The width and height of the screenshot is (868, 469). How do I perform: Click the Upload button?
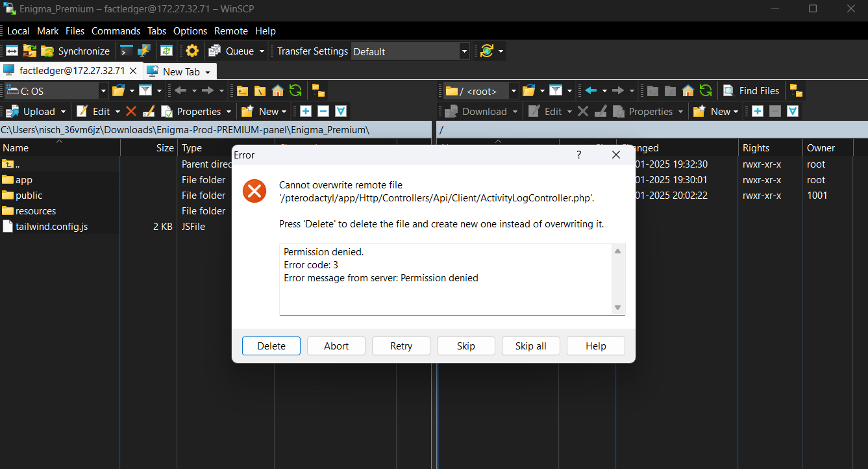pos(32,111)
